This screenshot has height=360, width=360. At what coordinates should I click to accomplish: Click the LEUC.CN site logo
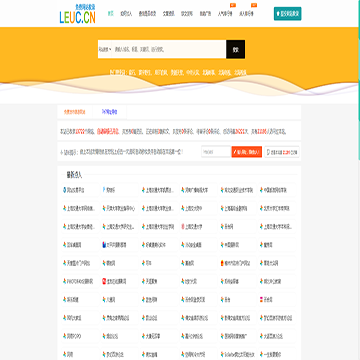77,15
